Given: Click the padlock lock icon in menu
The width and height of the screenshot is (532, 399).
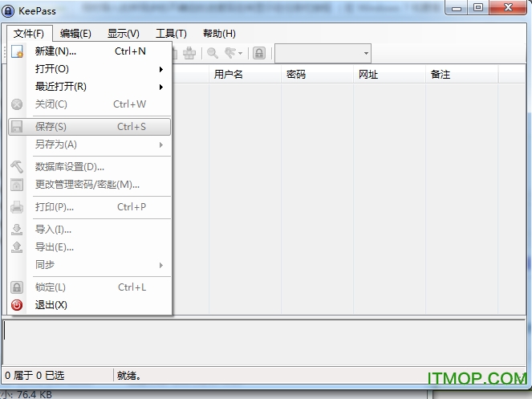Looking at the screenshot, I should pos(17,287).
